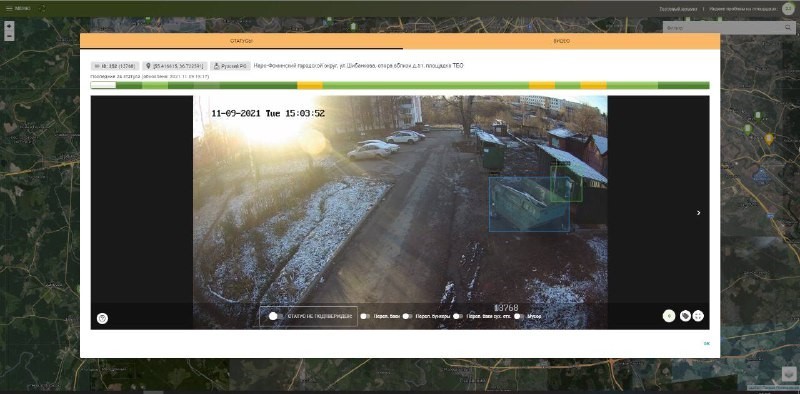Zoom in the map with plus button
The height and width of the screenshot is (394, 800).
[9, 26]
